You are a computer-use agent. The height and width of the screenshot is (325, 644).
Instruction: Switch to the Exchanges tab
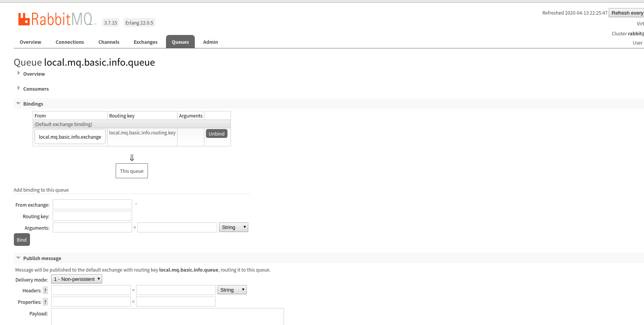point(145,42)
